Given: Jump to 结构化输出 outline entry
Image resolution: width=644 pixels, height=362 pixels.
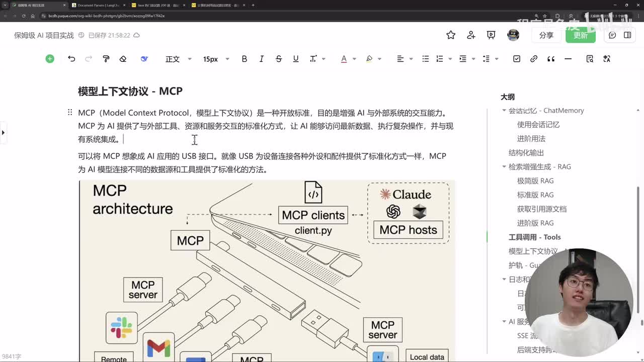Looking at the screenshot, I should point(526,153).
